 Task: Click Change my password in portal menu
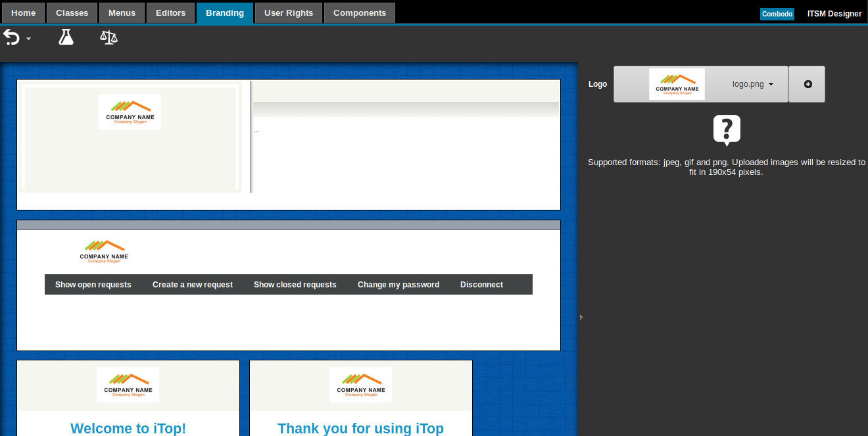tap(398, 285)
